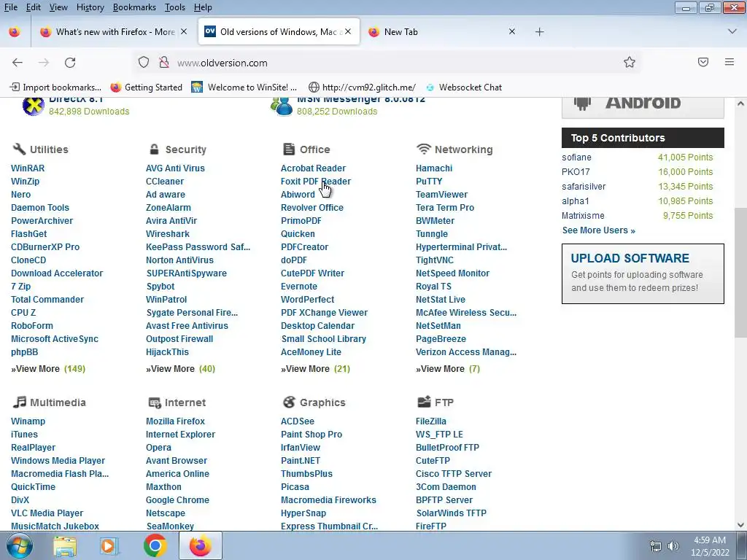747x560 pixels.
Task: Click the taskbar clock showing 4:59 AM
Action: [x=710, y=546]
